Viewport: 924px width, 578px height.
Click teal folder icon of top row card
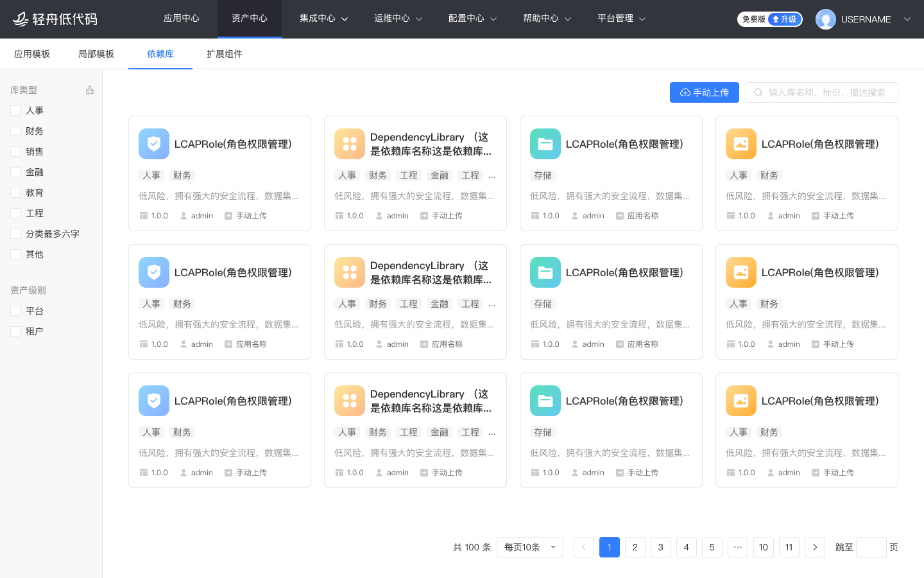545,144
